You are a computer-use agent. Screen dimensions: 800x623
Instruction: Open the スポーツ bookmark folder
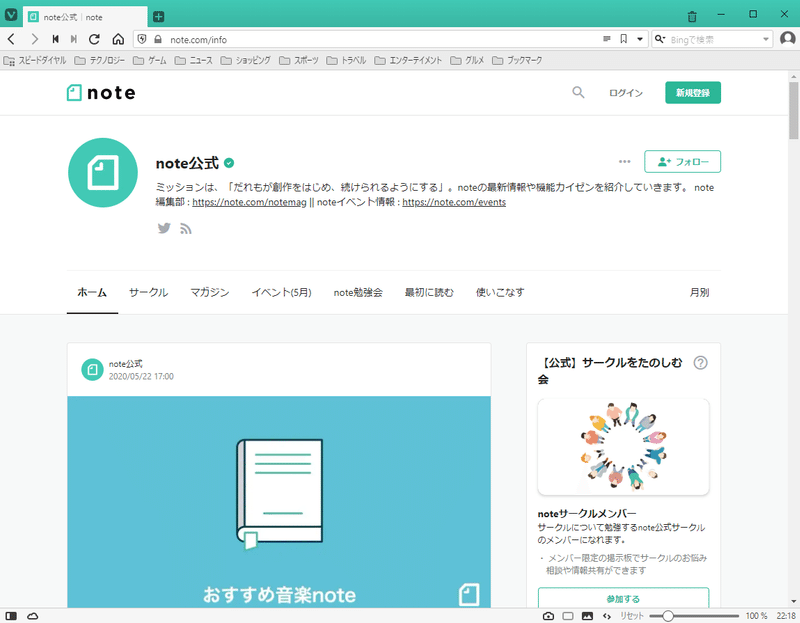pyautogui.click(x=298, y=60)
